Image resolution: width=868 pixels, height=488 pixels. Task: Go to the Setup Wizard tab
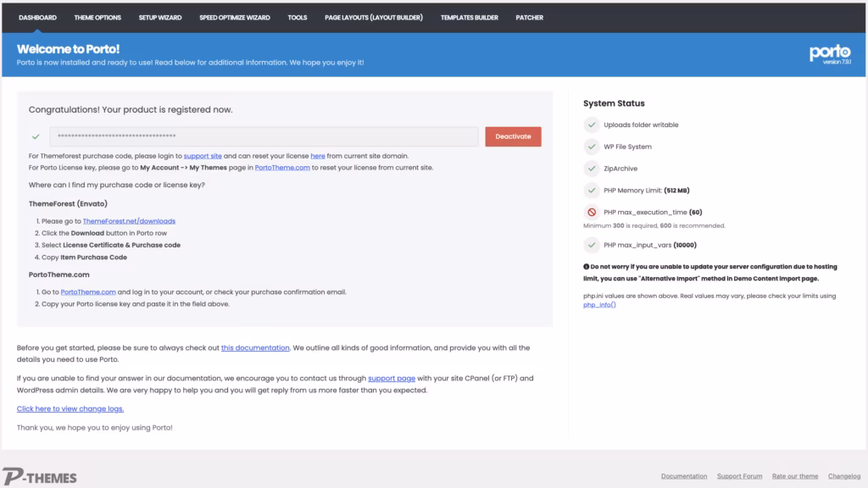point(160,18)
